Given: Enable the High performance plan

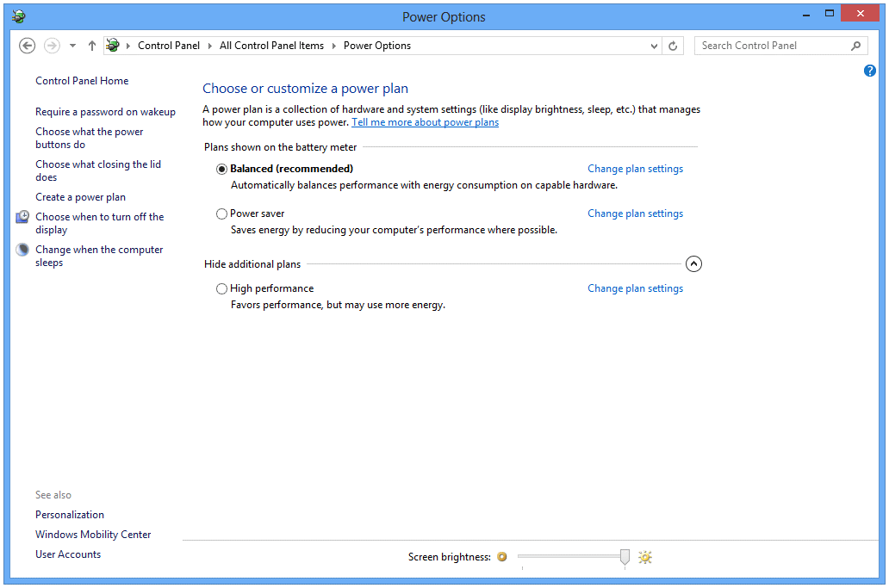Looking at the screenshot, I should point(221,288).
